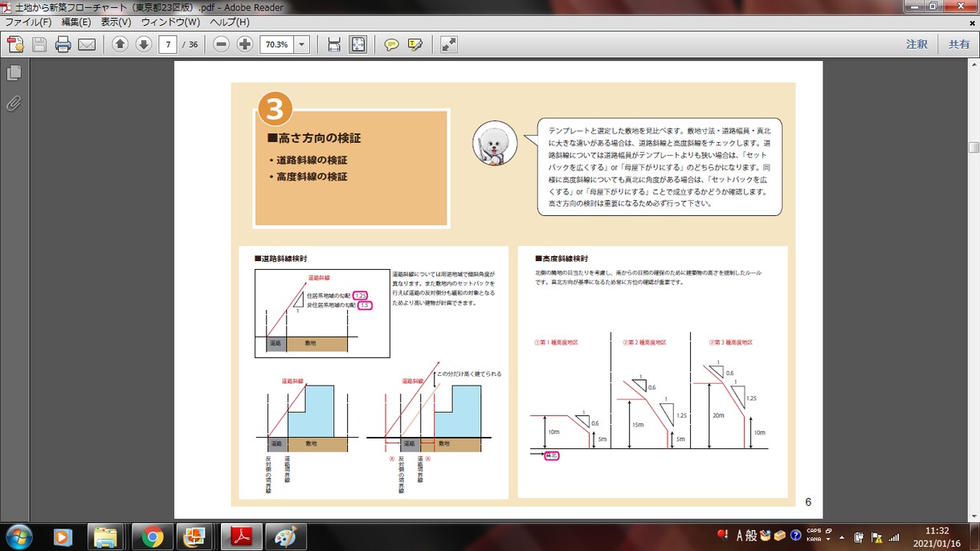Click the zoom percentage field 70.3%
The width and height of the screenshot is (980, 551).
[x=278, y=44]
